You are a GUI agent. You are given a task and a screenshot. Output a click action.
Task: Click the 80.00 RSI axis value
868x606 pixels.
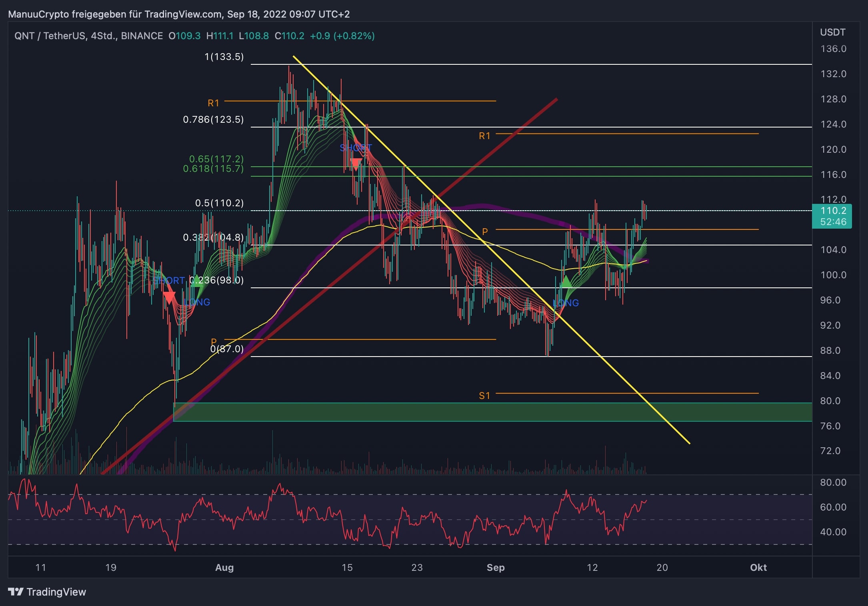pyautogui.click(x=833, y=482)
